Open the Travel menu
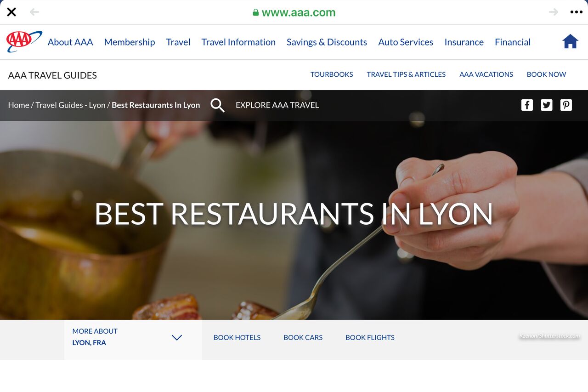 click(x=178, y=42)
